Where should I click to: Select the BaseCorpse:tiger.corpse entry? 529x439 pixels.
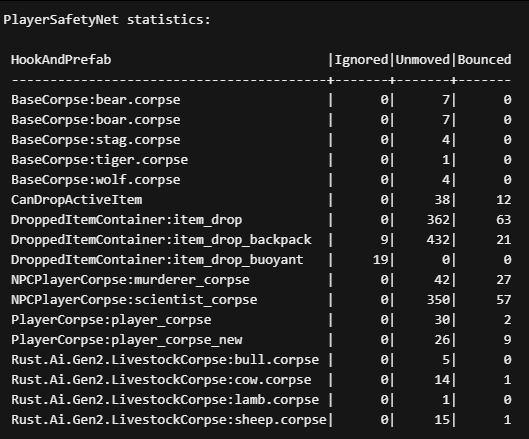click(x=100, y=160)
